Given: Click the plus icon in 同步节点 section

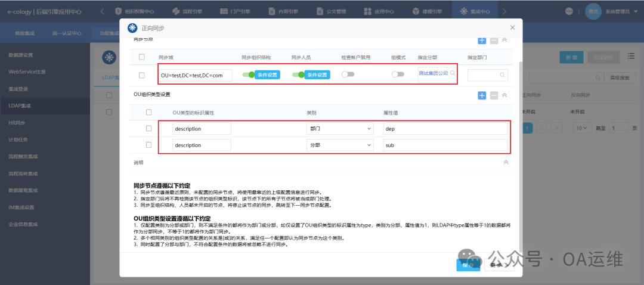Looking at the screenshot, I should [482, 40].
